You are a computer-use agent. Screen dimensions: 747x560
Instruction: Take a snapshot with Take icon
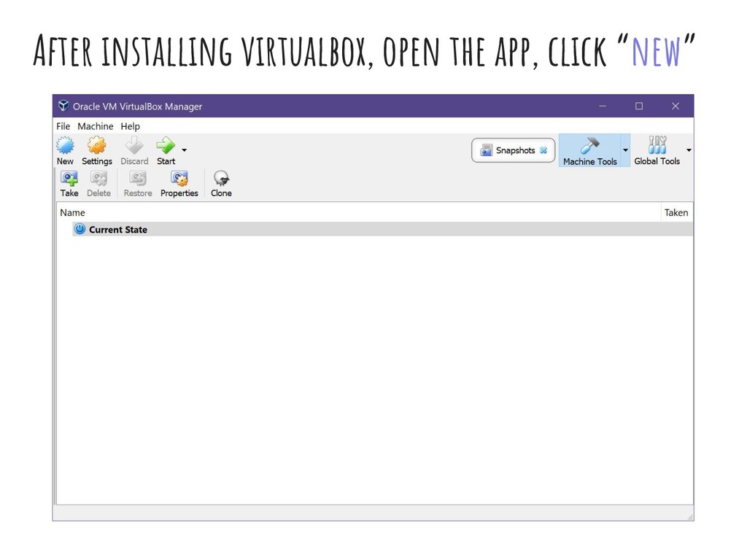69,179
